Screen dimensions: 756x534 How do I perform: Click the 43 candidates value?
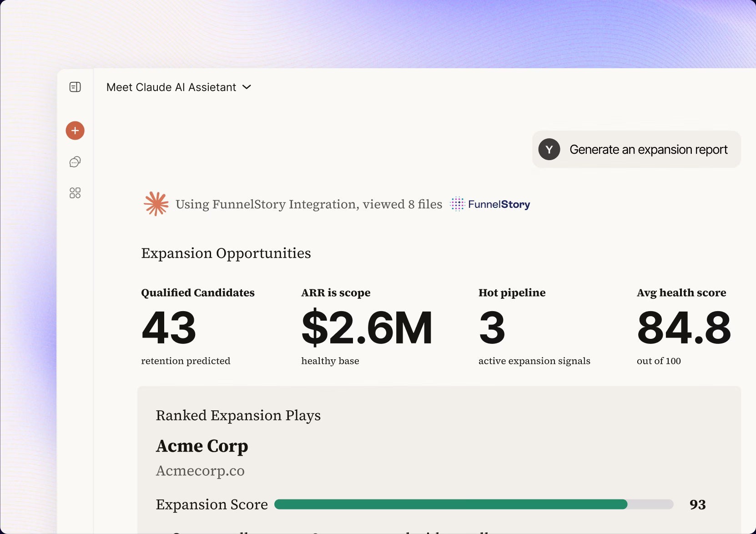coord(169,327)
